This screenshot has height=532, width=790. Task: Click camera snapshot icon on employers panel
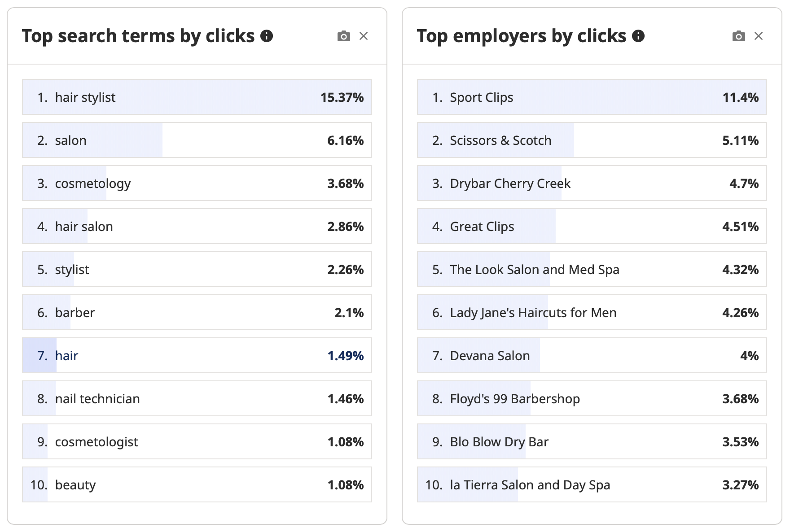[x=739, y=36]
